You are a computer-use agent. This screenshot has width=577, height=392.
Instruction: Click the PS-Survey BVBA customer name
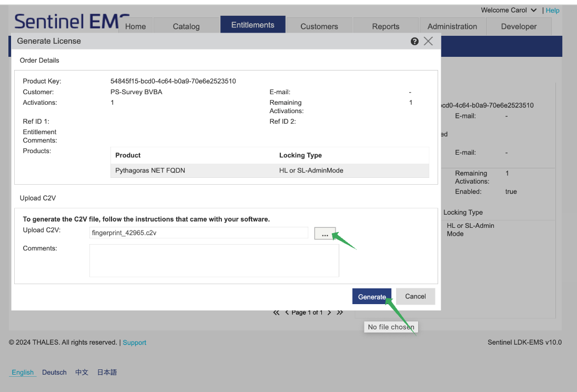click(x=136, y=92)
